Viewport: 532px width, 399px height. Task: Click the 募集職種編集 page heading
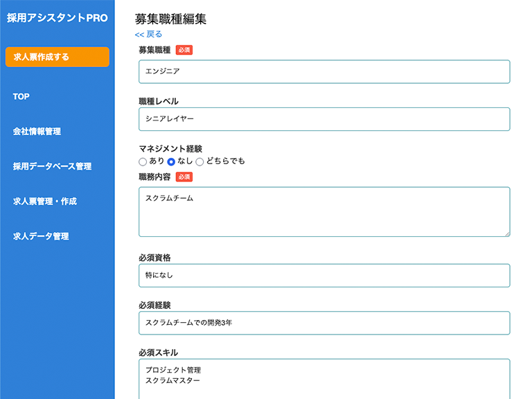pyautogui.click(x=170, y=19)
